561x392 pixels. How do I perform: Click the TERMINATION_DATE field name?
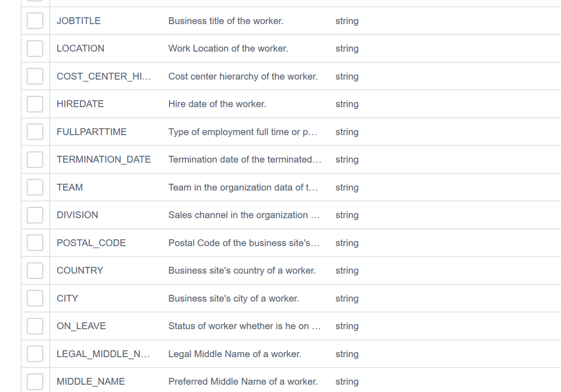[103, 159]
